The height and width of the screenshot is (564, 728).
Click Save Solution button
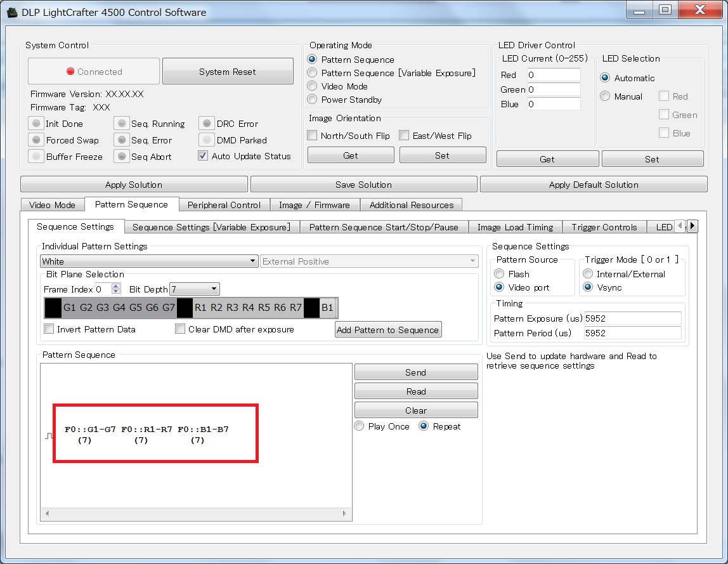pyautogui.click(x=363, y=185)
